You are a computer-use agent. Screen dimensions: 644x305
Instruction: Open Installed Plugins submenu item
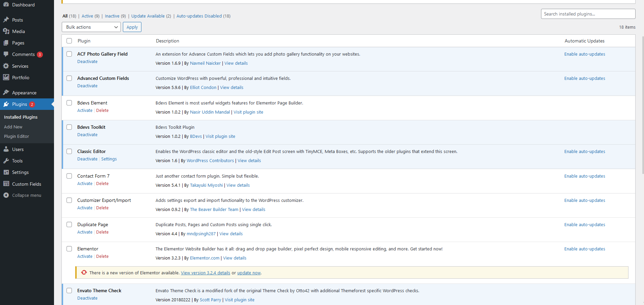click(21, 117)
